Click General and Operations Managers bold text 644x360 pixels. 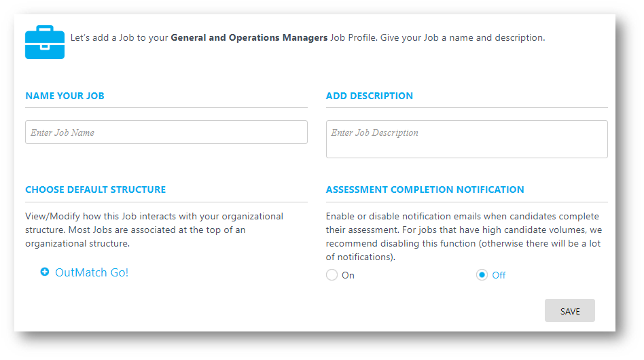pos(249,38)
